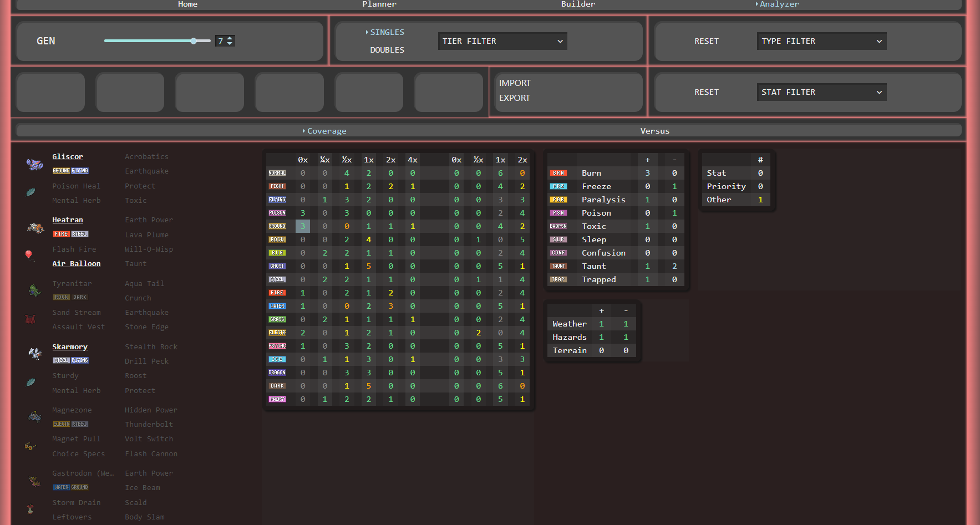The height and width of the screenshot is (525, 980).
Task: Toggle Gliscor in the team analysis
Action: pyautogui.click(x=68, y=157)
